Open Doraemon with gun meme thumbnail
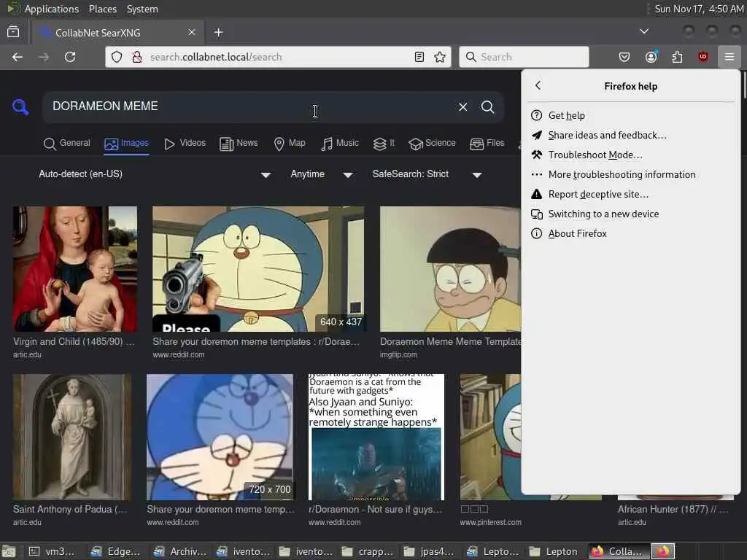Screen dimensions: 747x560 point(258,268)
